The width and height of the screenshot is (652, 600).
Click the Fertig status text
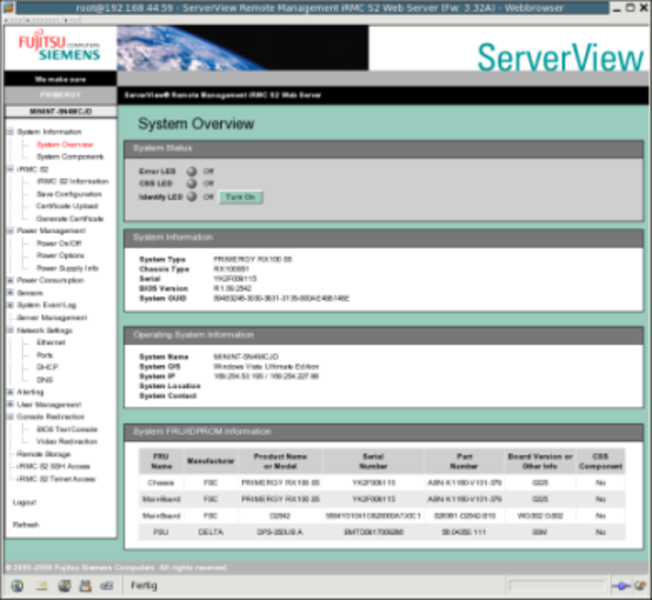click(144, 586)
